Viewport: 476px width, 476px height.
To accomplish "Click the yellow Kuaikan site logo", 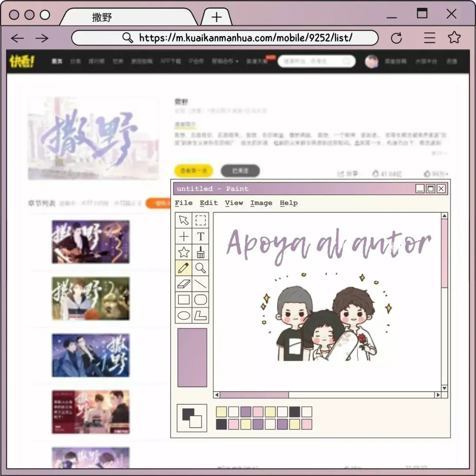I will click(x=22, y=61).
